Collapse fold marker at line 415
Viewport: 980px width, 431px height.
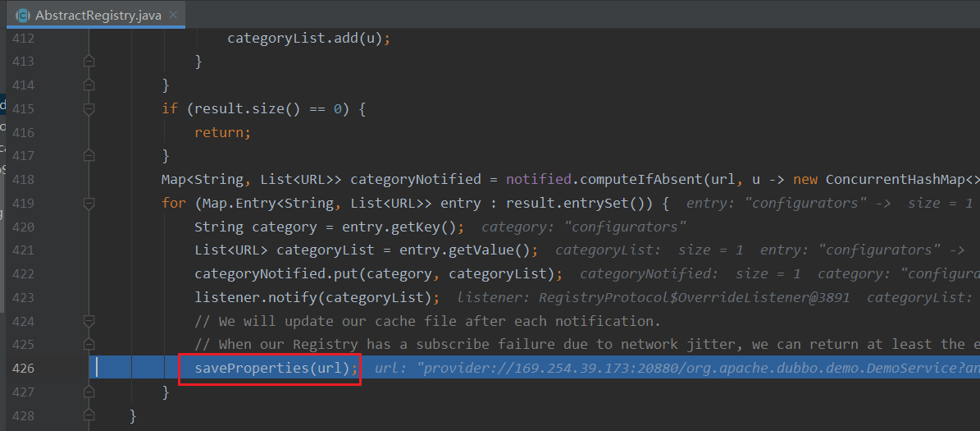(89, 108)
